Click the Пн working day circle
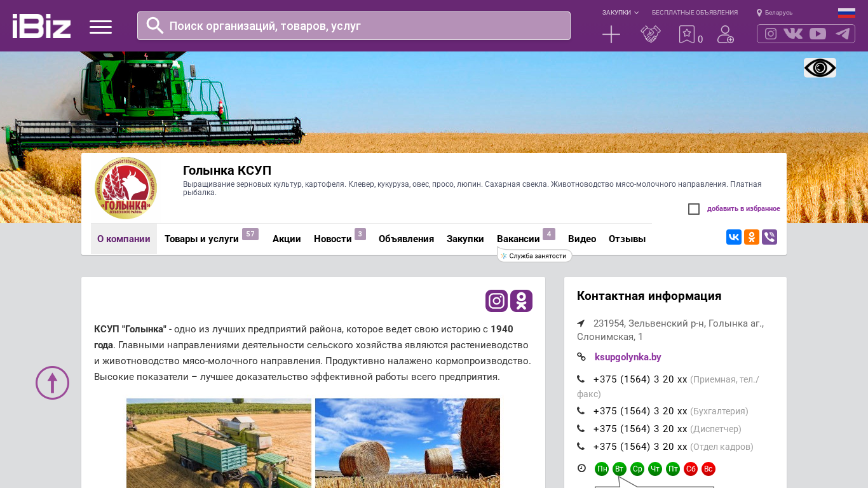 tap(602, 469)
